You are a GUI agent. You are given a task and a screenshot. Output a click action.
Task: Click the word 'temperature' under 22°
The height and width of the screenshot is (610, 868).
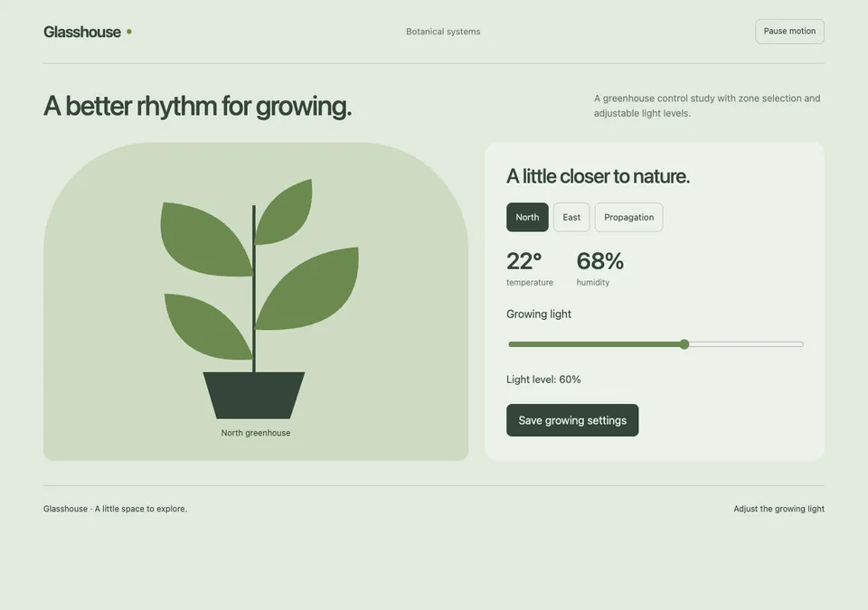[530, 282]
